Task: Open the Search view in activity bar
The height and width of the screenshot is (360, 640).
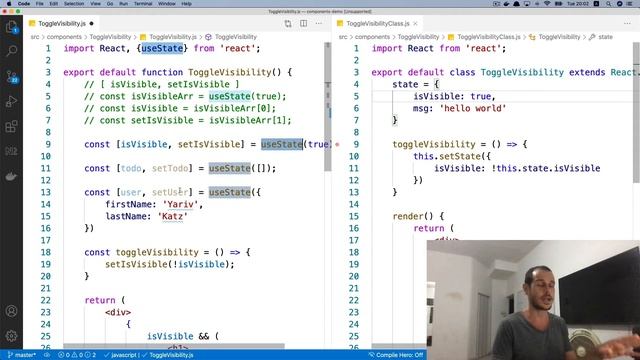Action: [11, 51]
